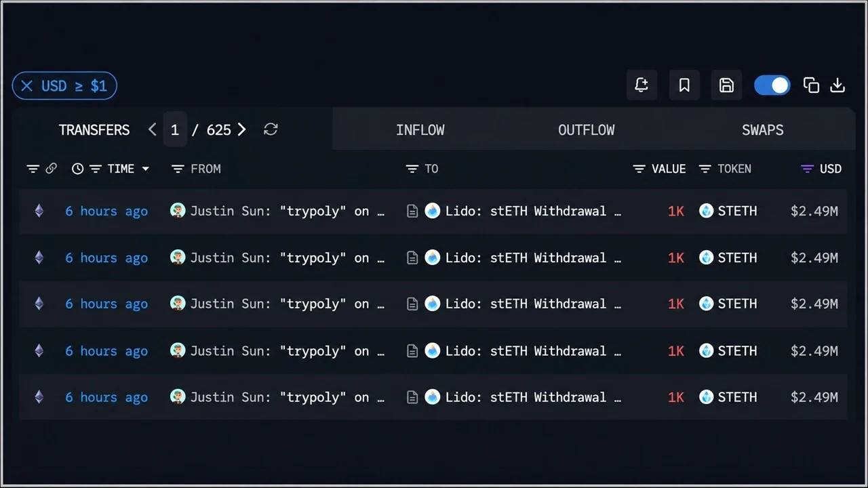Click the floppy disk save icon
Viewport: 868px width, 488px height.
726,85
